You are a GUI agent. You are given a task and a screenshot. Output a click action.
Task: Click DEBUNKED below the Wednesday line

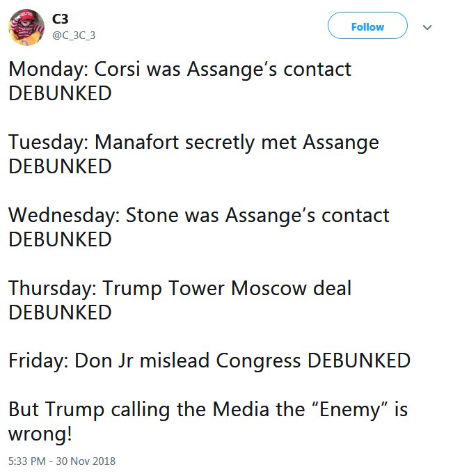[60, 240]
